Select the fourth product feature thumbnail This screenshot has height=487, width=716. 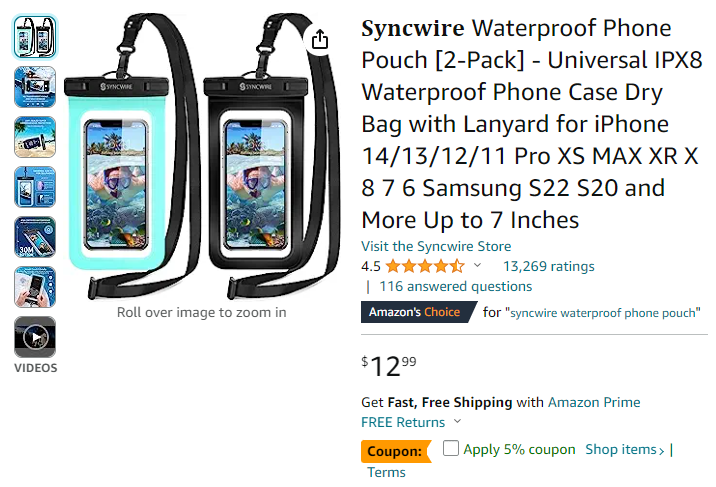click(x=35, y=187)
